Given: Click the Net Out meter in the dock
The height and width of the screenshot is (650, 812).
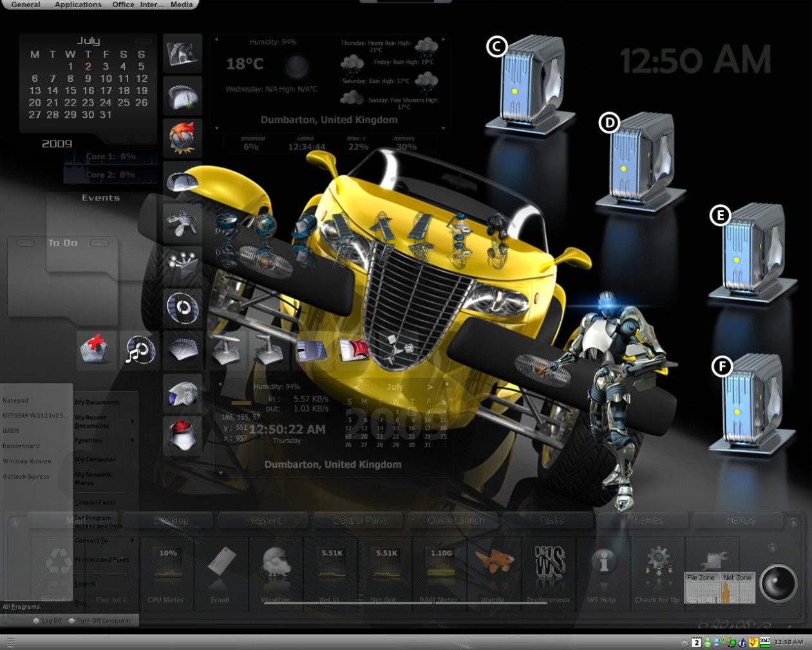Looking at the screenshot, I should (x=385, y=573).
